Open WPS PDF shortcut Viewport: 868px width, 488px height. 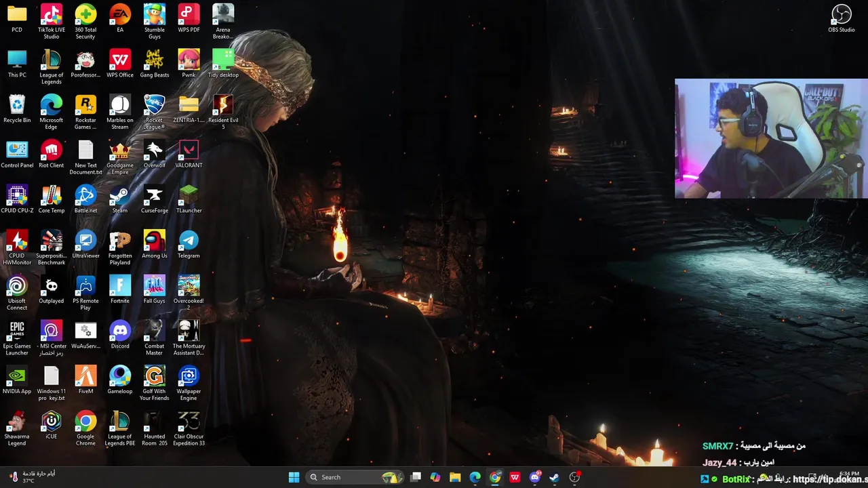click(x=189, y=18)
